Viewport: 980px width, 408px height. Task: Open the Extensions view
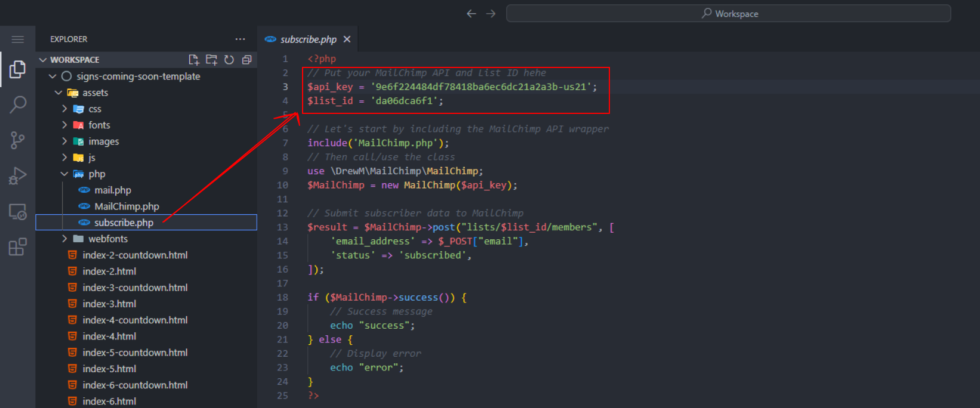17,246
